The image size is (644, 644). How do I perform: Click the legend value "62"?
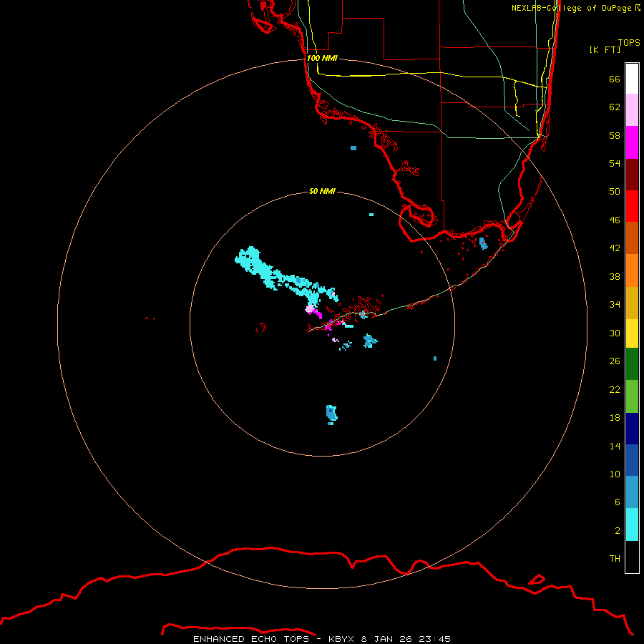click(615, 107)
